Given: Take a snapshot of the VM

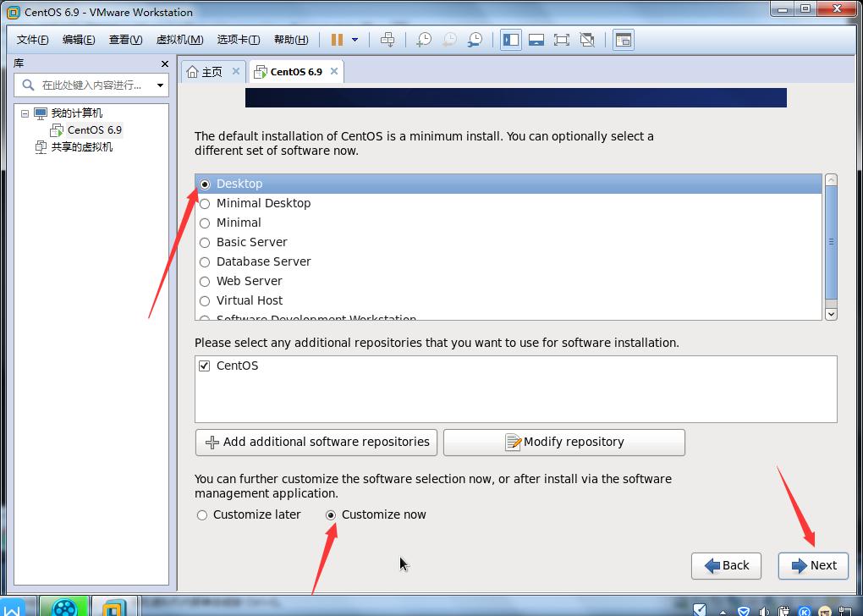Looking at the screenshot, I should (x=424, y=40).
